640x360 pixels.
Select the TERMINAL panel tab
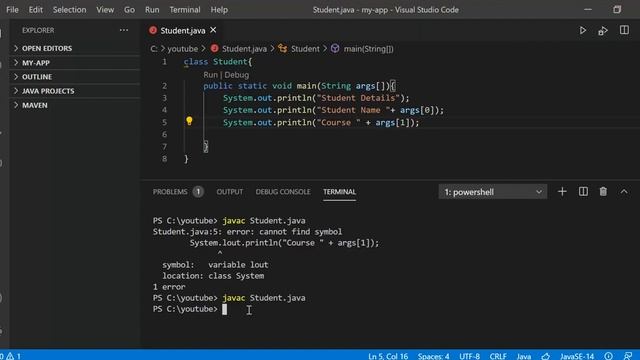tap(340, 191)
